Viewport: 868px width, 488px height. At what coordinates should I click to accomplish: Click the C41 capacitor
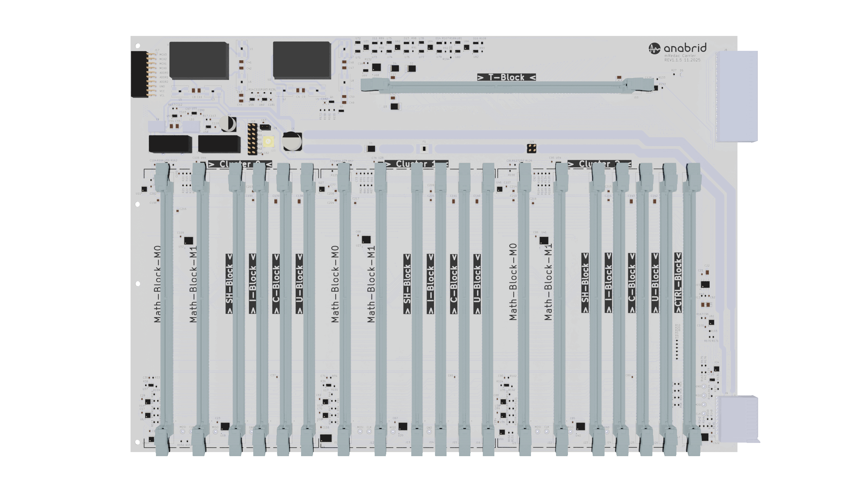pyautogui.click(x=241, y=62)
